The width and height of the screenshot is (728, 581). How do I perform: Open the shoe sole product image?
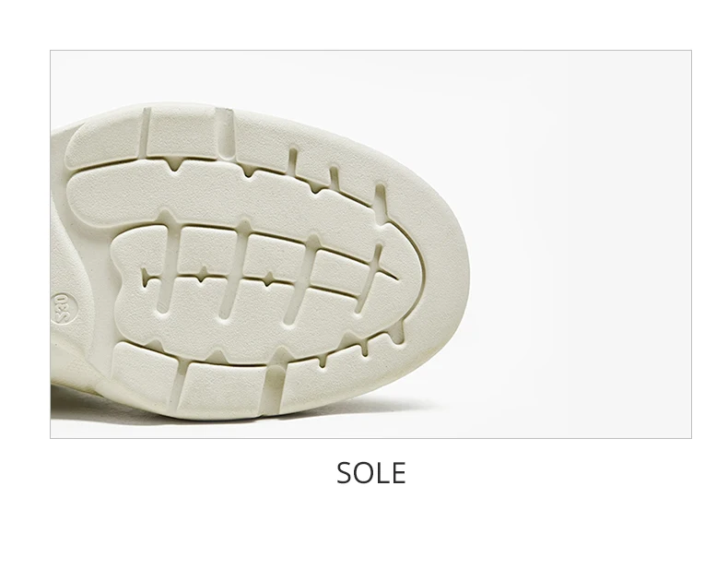[371, 244]
